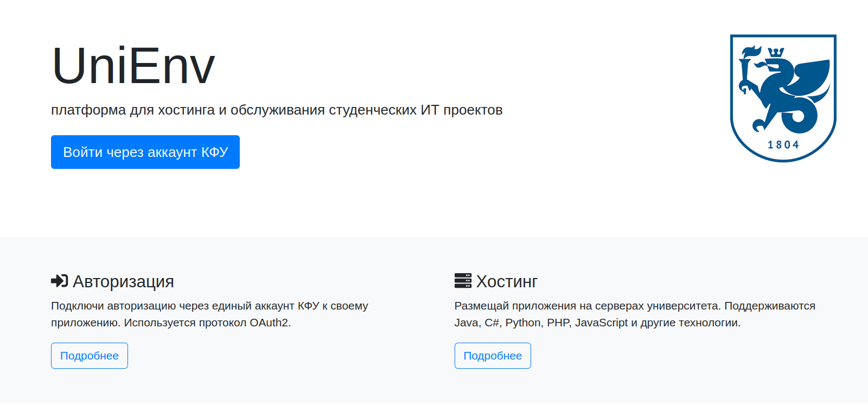The width and height of the screenshot is (868, 410).
Task: Click the 1804 year inside the shield logo
Action: [x=783, y=144]
